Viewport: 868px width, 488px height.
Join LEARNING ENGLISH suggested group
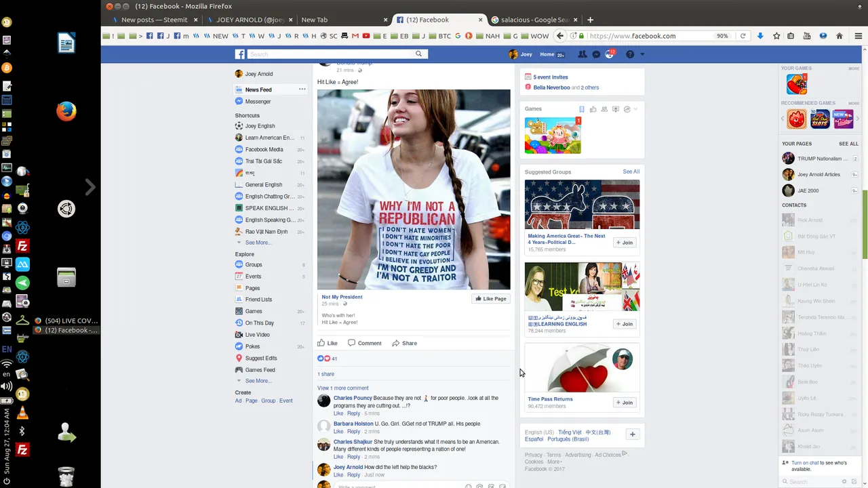(x=624, y=324)
